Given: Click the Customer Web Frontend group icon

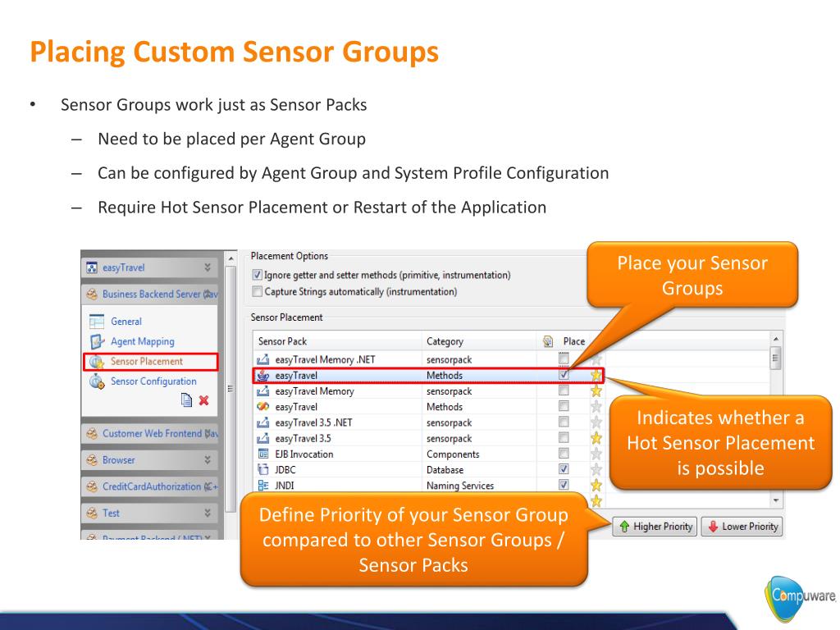Looking at the screenshot, I should [92, 433].
